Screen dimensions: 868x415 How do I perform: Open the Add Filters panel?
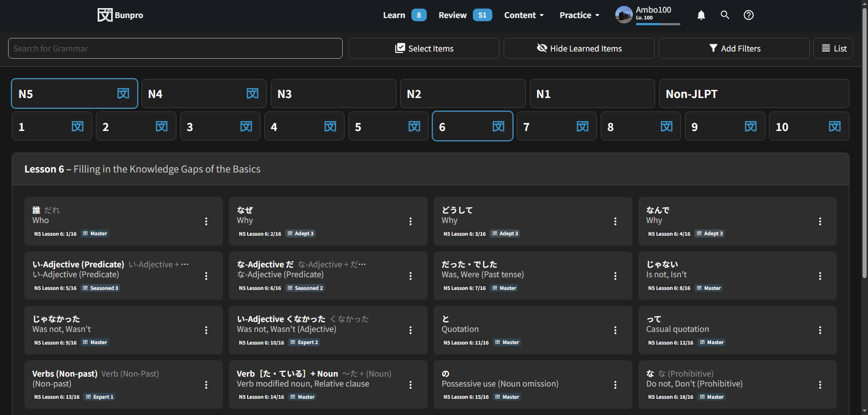click(x=734, y=48)
